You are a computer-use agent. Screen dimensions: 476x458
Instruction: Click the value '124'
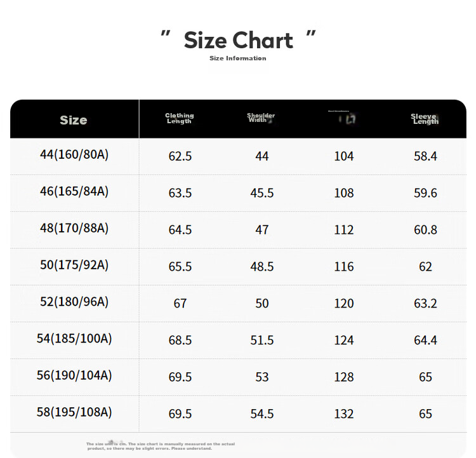pyautogui.click(x=344, y=340)
